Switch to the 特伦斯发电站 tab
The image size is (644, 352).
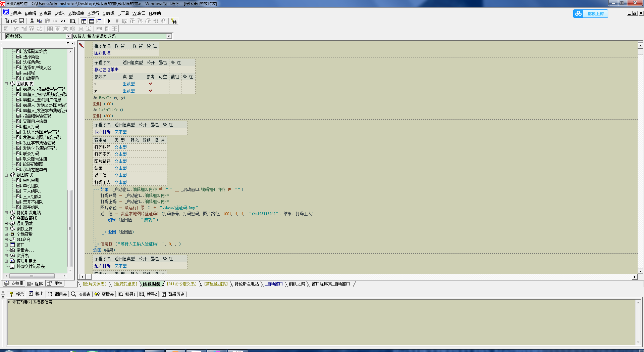247,284
